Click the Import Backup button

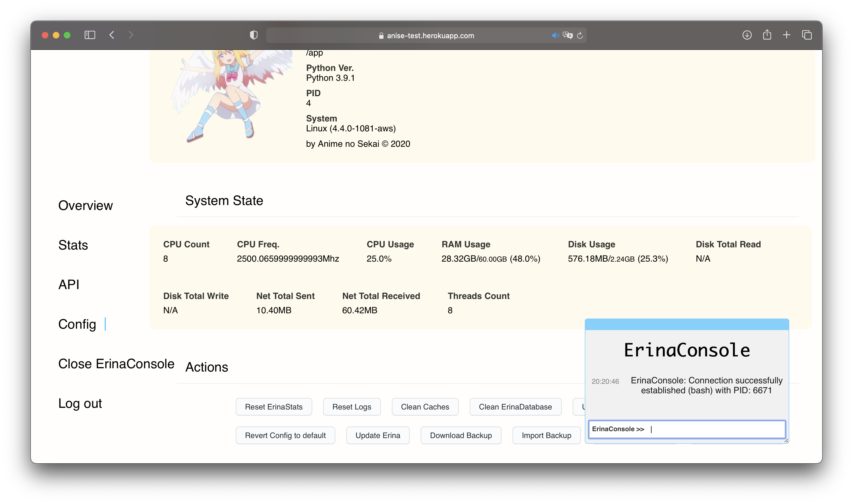point(546,435)
